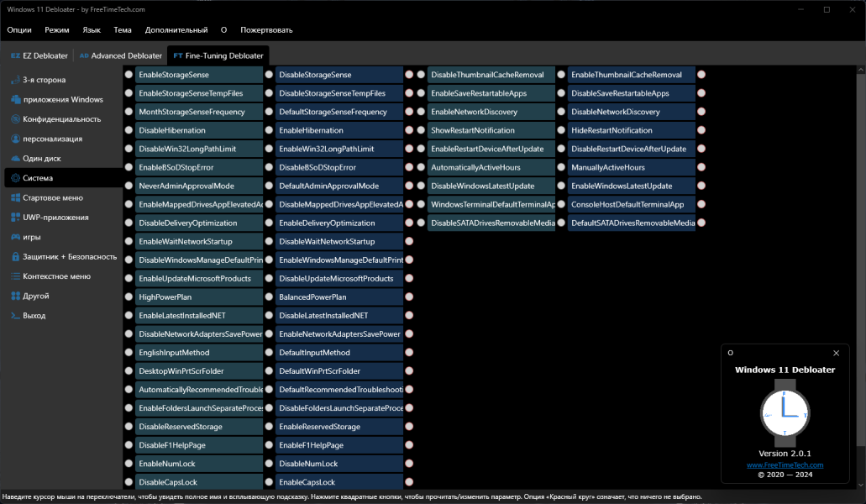
Task: Click the EnableSaveRestartableApps label button
Action: [x=491, y=93]
